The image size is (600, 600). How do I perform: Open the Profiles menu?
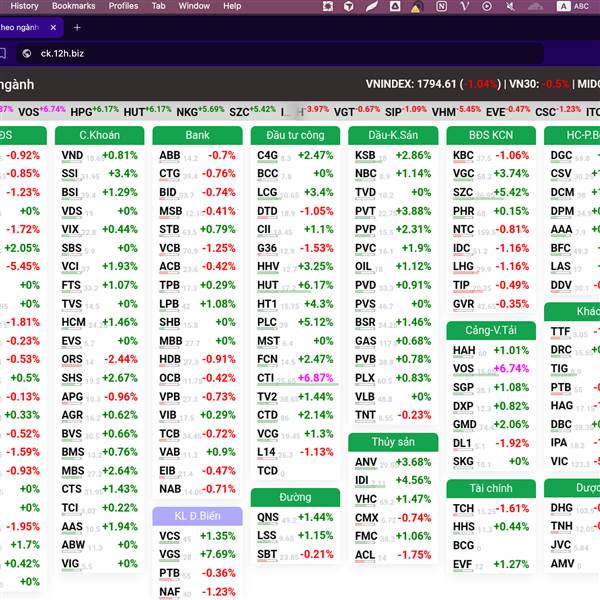(x=123, y=6)
